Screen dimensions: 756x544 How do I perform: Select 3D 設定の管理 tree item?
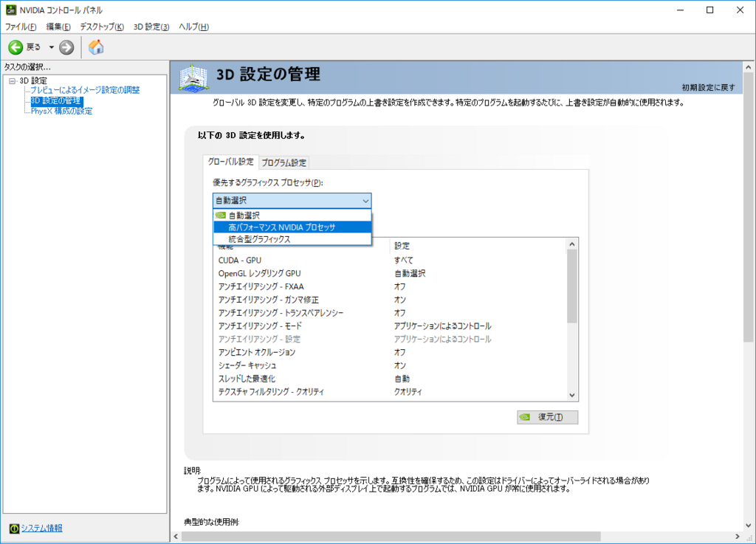coord(56,100)
